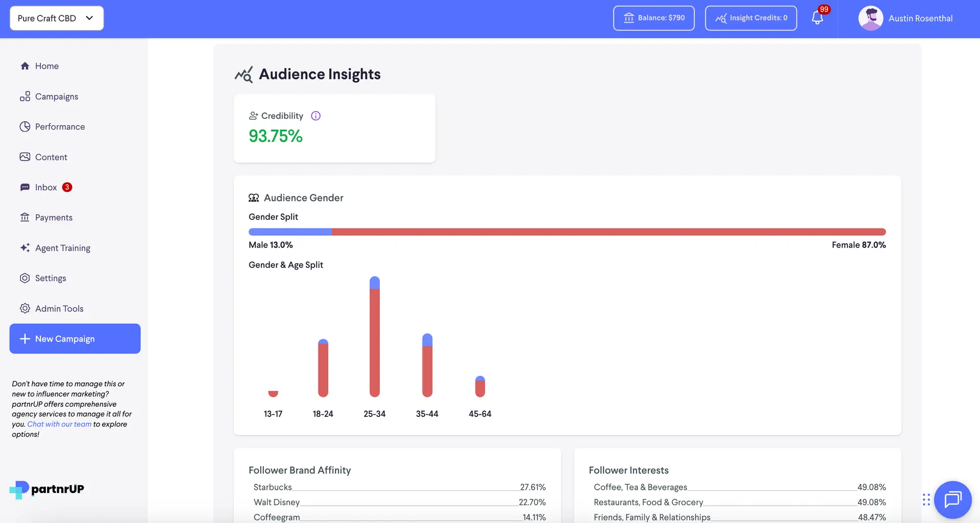Click the Performance pie chart icon
The height and width of the screenshot is (523, 980).
click(25, 127)
